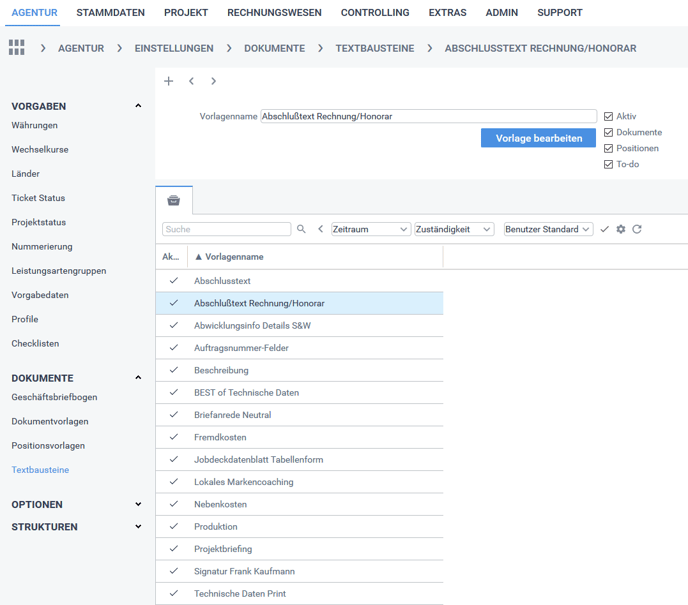This screenshot has width=688, height=605.
Task: Open the apps grid menu icon
Action: click(16, 48)
